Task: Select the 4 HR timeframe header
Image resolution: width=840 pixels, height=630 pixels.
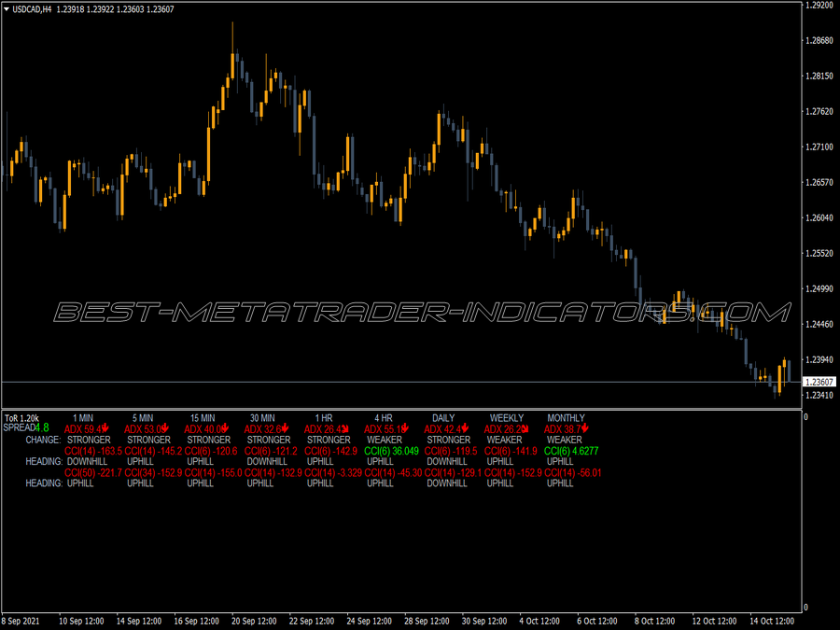Action: (384, 418)
